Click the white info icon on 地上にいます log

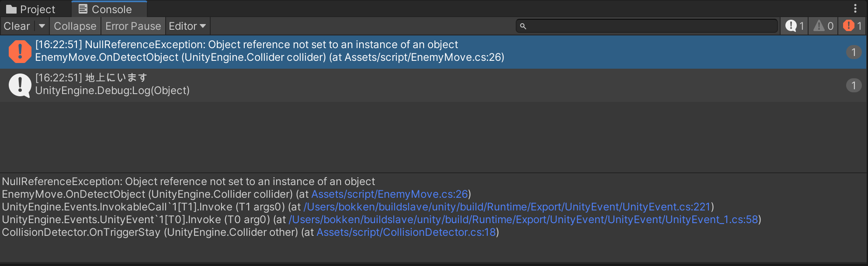pyautogui.click(x=20, y=85)
